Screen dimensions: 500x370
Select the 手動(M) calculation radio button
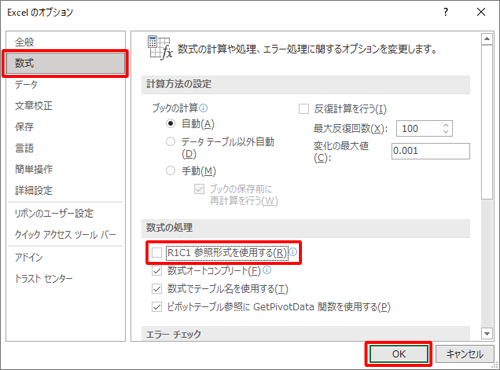(x=170, y=171)
